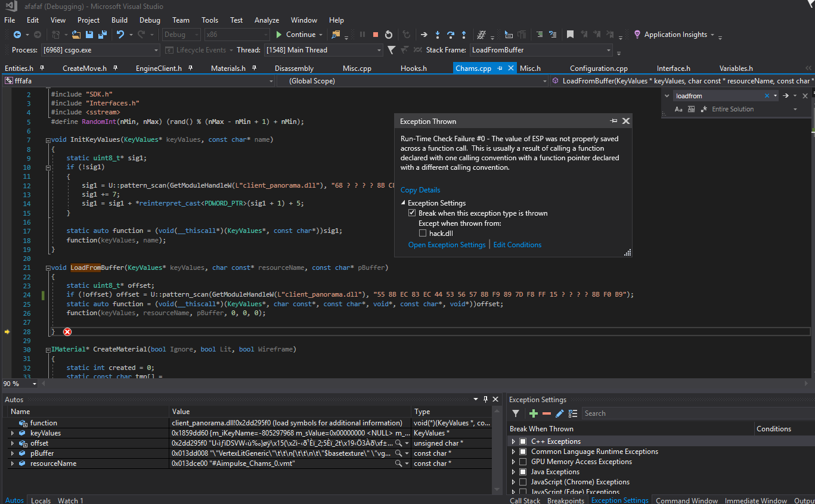The image size is (815, 504).
Task: Expand the C++ Exceptions tree node
Action: [x=513, y=441]
